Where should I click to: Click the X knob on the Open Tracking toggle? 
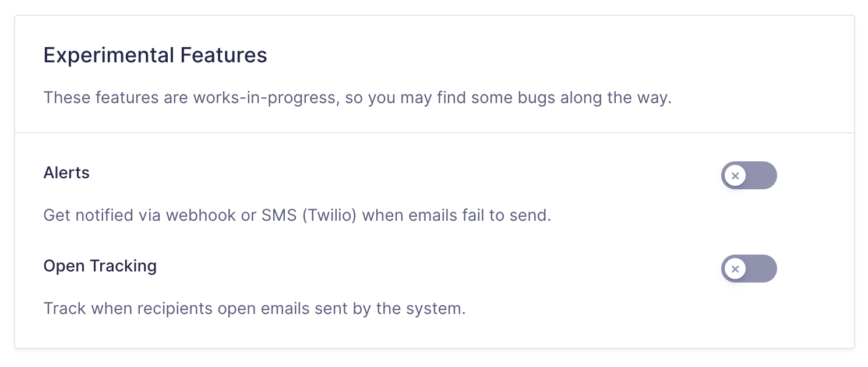pyautogui.click(x=735, y=269)
